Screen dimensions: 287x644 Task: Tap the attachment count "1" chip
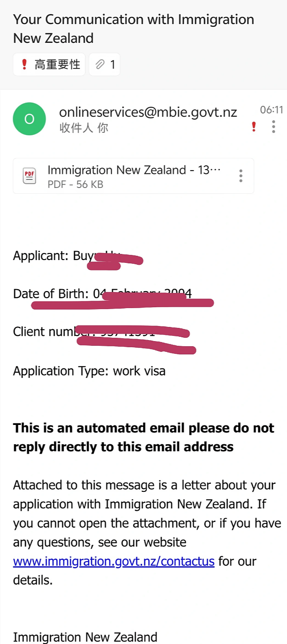coord(105,65)
